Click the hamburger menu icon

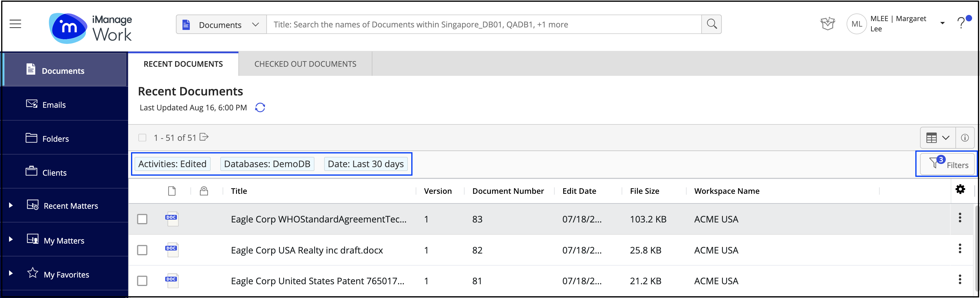(15, 24)
